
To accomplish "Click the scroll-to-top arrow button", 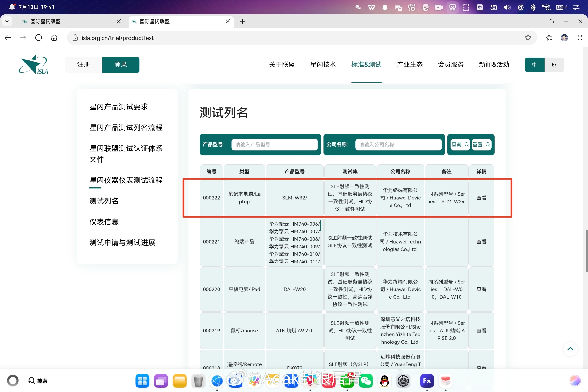I will [x=570, y=349].
